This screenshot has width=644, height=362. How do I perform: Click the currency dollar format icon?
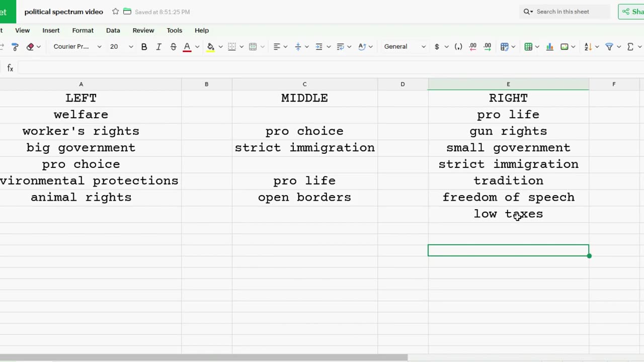point(437,47)
